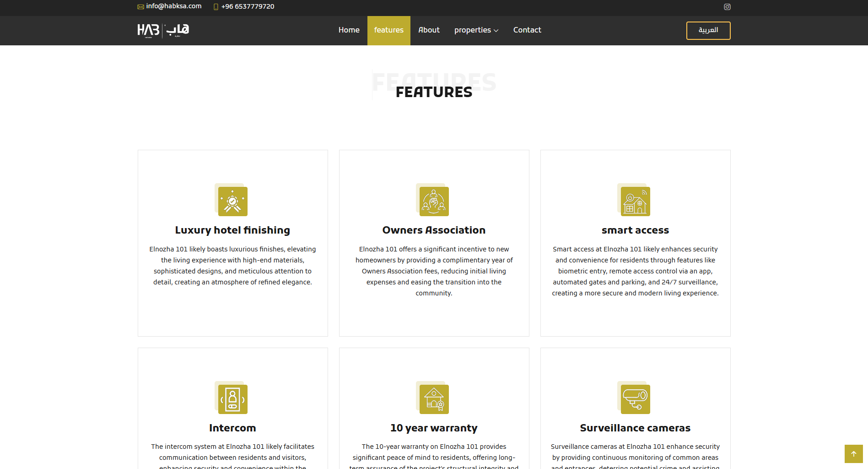Screen dimensions: 868x469
Task: Click the scroll-to-top arrow button
Action: [x=853, y=454]
